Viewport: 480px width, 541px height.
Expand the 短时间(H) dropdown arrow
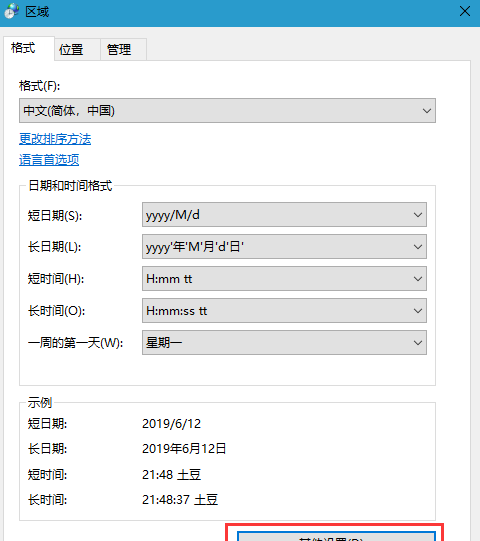(x=418, y=279)
